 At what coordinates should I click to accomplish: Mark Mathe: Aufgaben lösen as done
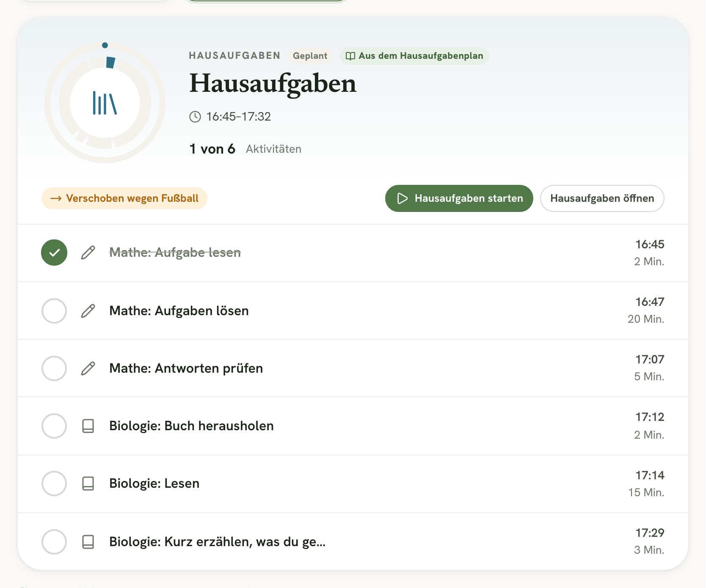coord(54,311)
